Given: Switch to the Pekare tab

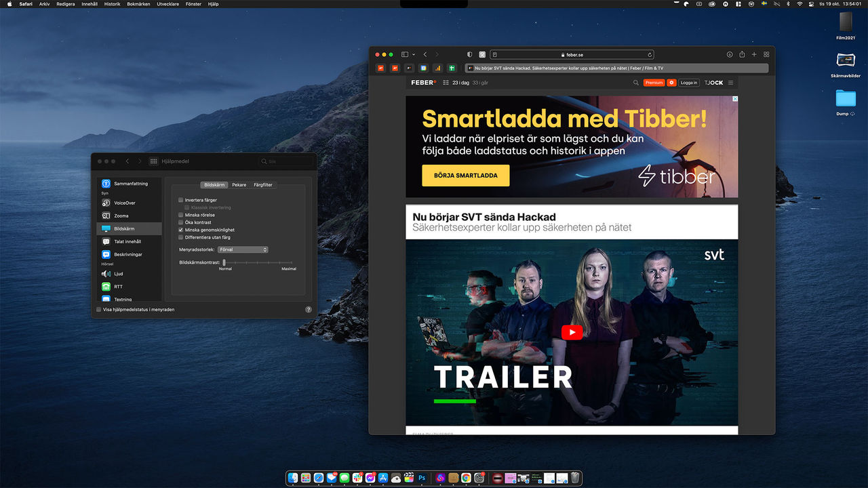Looking at the screenshot, I should pos(239,185).
